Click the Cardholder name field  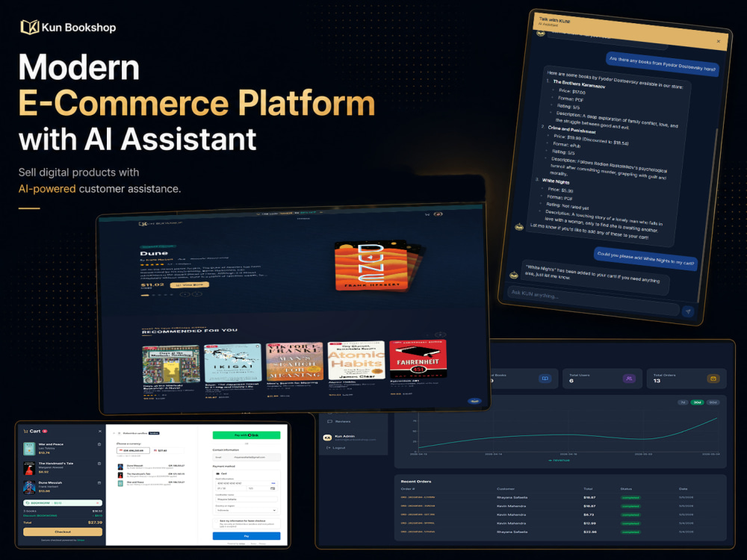(247, 499)
